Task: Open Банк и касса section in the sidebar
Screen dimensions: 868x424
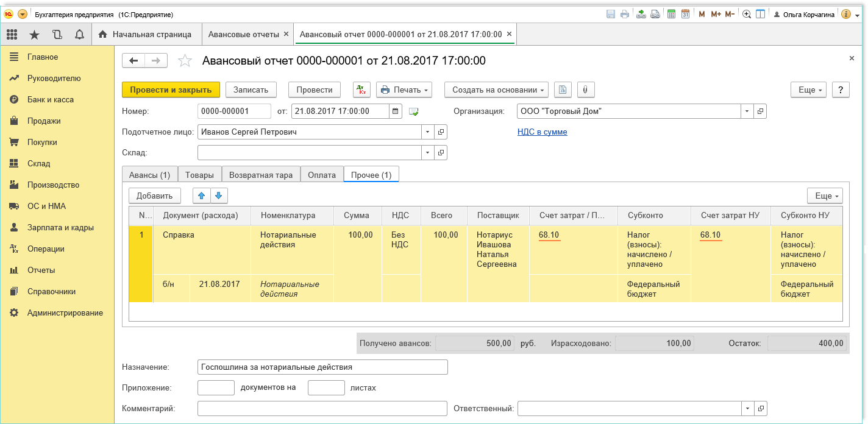Action: click(51, 99)
